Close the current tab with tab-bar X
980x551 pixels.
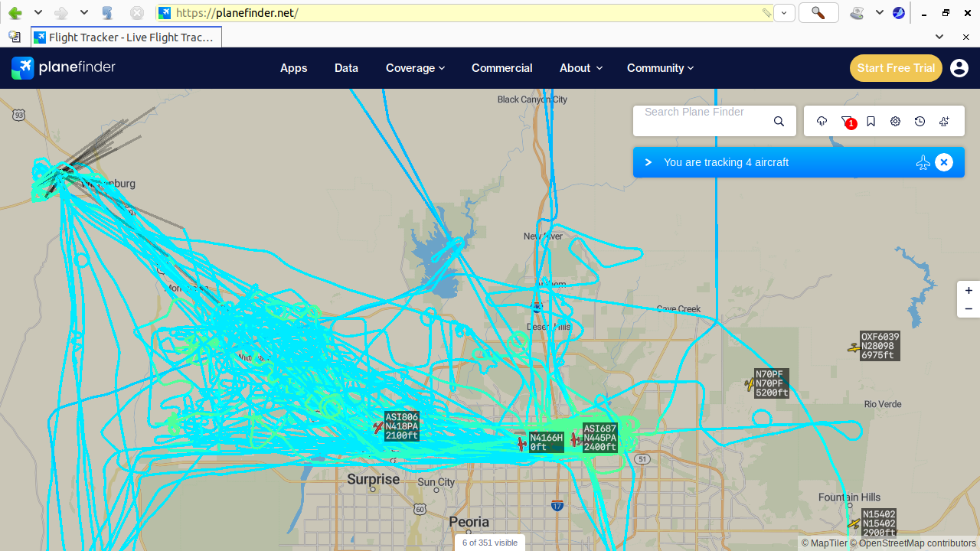click(965, 37)
